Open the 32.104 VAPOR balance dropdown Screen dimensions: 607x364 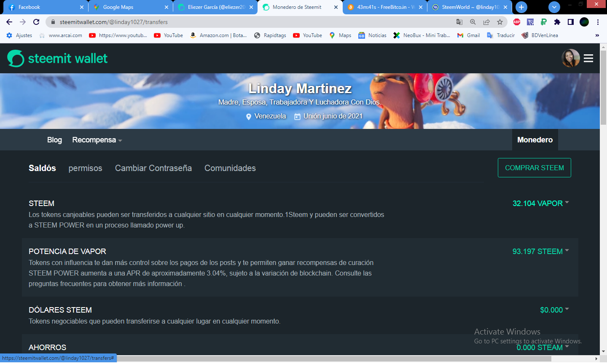[541, 203]
